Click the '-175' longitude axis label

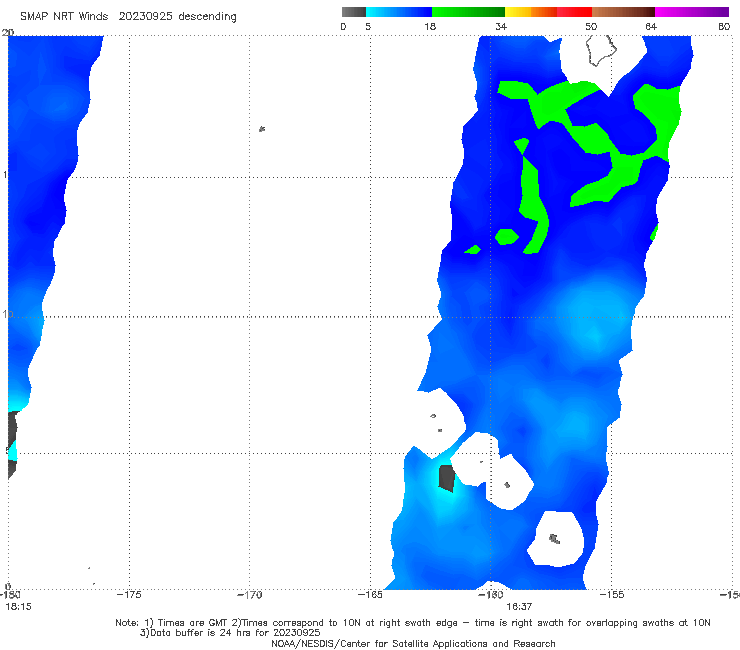point(129,595)
